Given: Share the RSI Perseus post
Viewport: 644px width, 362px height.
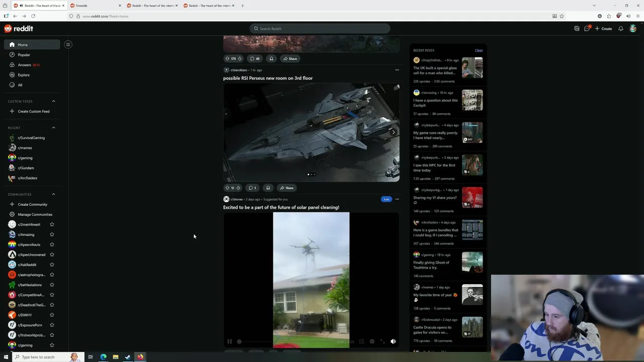Looking at the screenshot, I should pyautogui.click(x=286, y=188).
